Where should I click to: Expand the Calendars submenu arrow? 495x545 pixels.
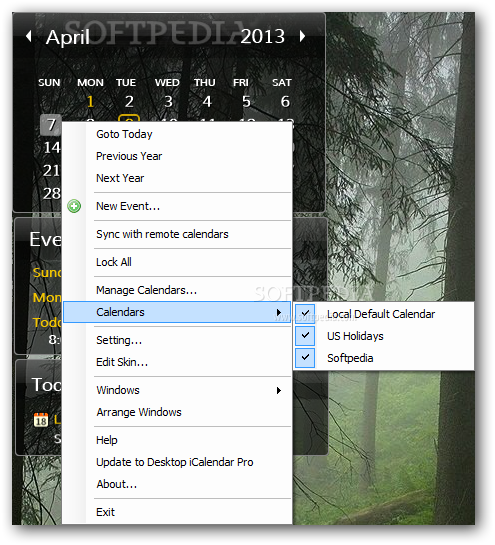(278, 312)
